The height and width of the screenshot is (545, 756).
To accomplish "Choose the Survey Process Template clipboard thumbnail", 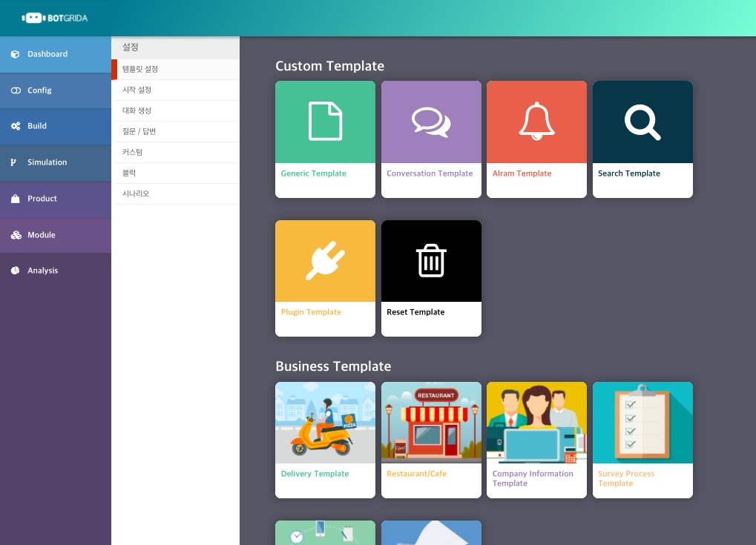I will click(x=642, y=423).
